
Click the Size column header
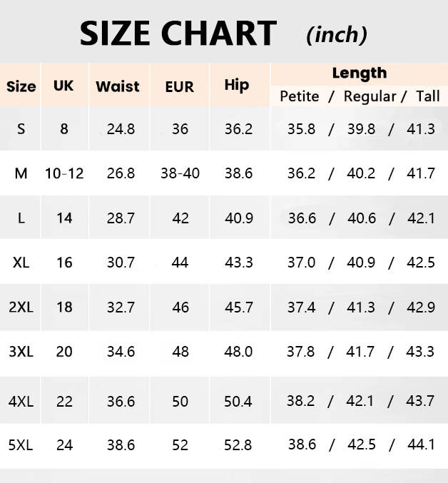21,86
